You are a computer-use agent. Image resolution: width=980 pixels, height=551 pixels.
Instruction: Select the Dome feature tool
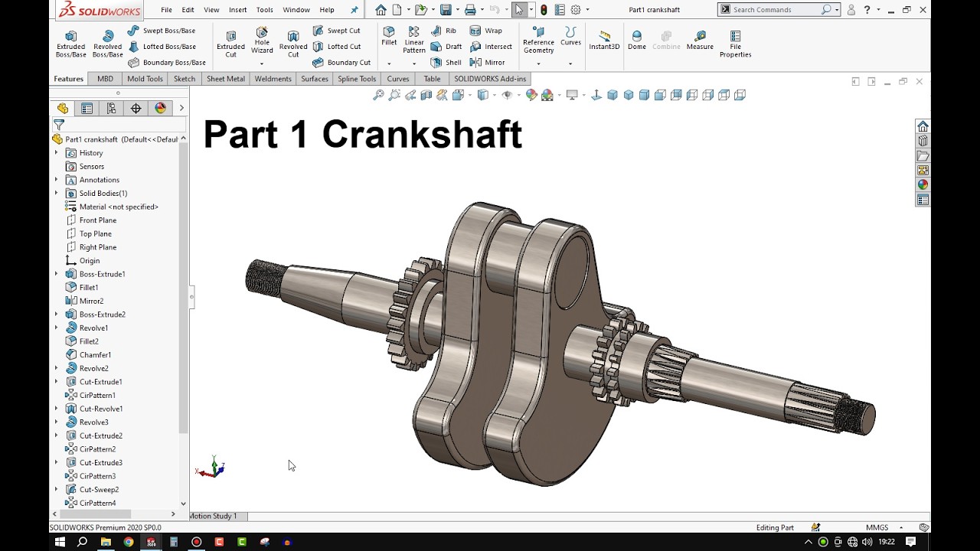pos(637,41)
